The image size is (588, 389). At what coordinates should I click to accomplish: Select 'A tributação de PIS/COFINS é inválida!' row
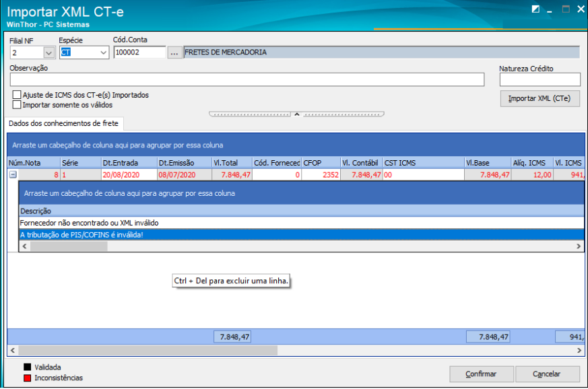(x=302, y=235)
